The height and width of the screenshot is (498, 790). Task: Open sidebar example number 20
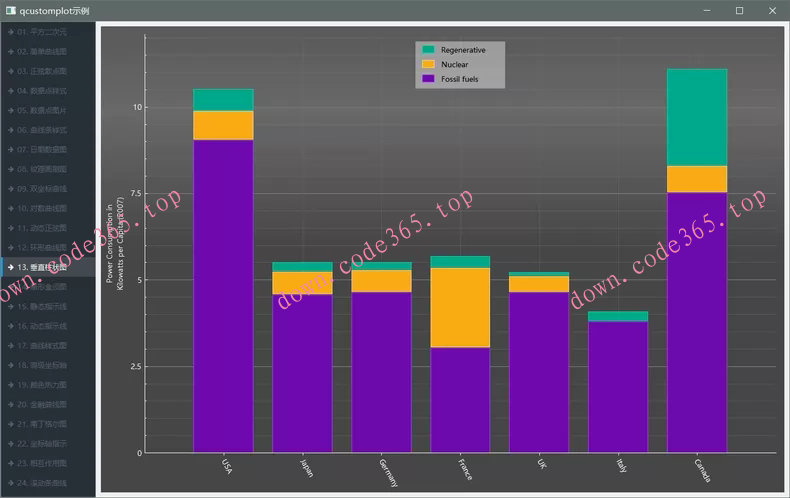47,404
